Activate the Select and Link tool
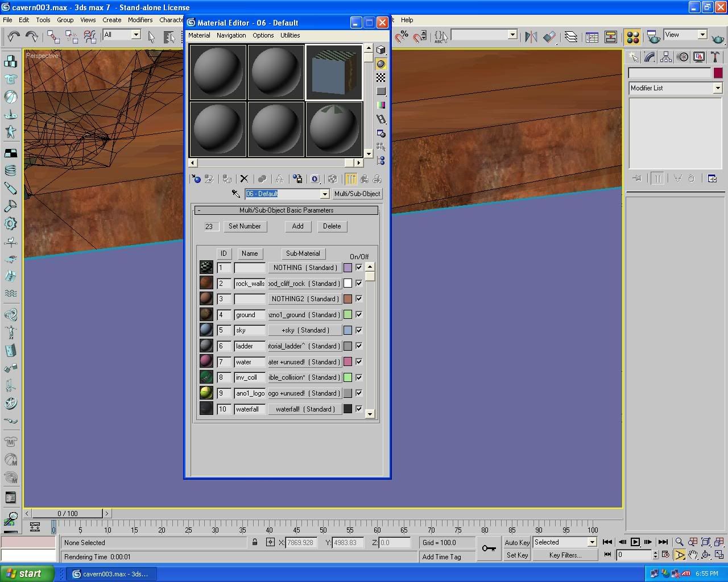 click(53, 37)
